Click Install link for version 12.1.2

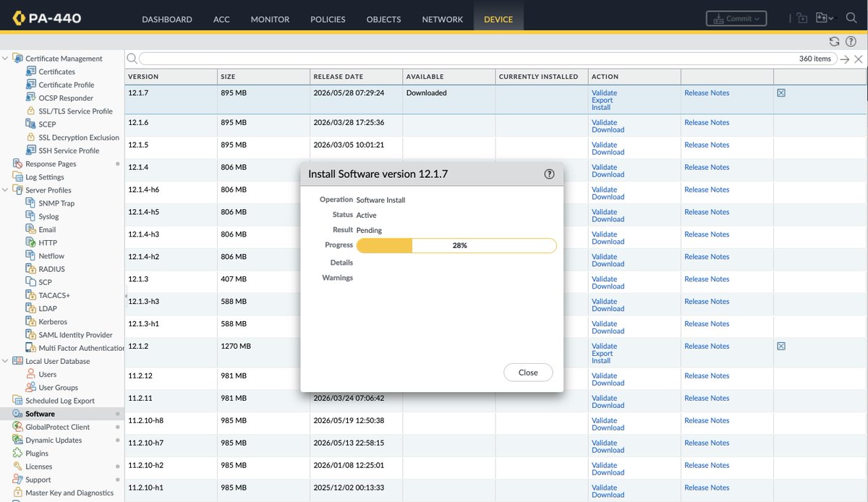[x=601, y=360]
